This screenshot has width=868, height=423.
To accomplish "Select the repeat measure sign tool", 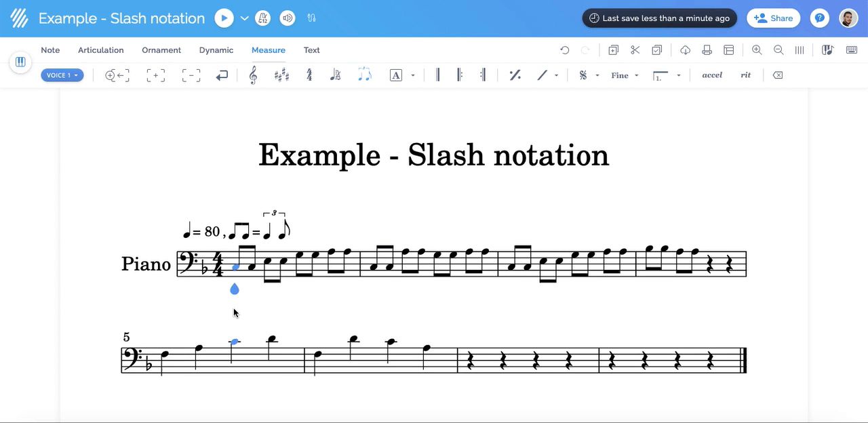I will (515, 75).
